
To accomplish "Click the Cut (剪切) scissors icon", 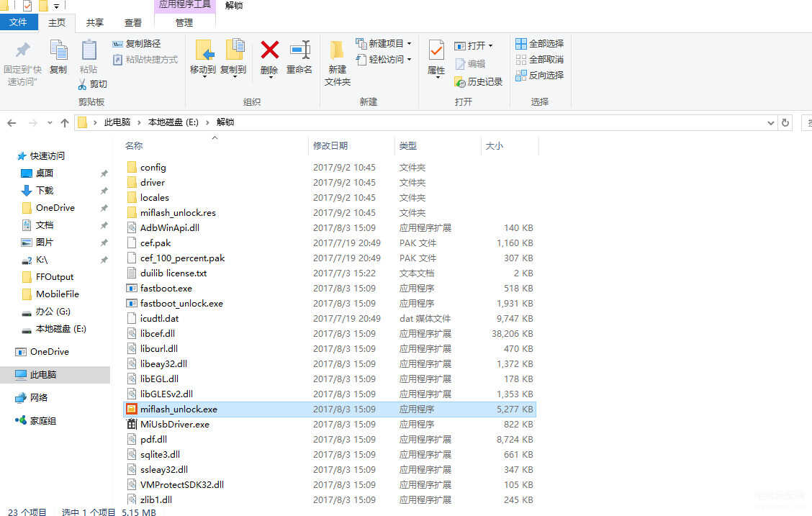I will pos(82,84).
